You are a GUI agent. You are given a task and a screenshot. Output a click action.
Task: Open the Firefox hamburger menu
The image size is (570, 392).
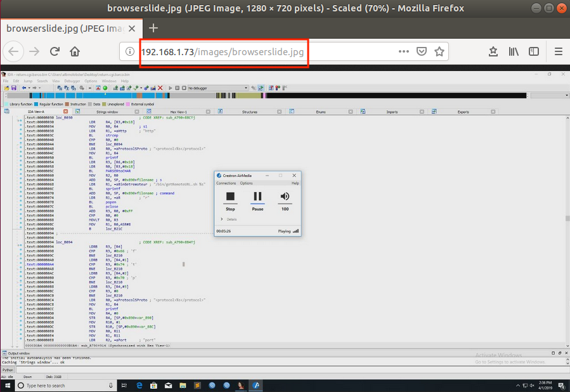click(x=558, y=52)
